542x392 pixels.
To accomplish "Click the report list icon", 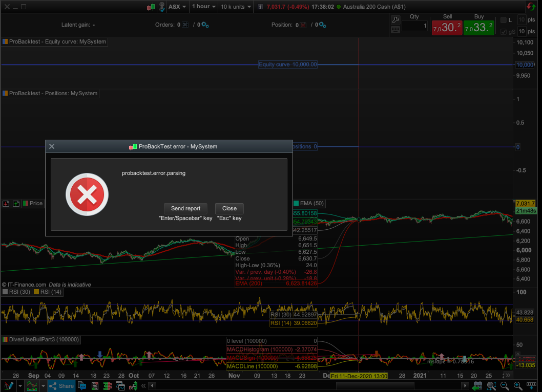I will (95, 386).
